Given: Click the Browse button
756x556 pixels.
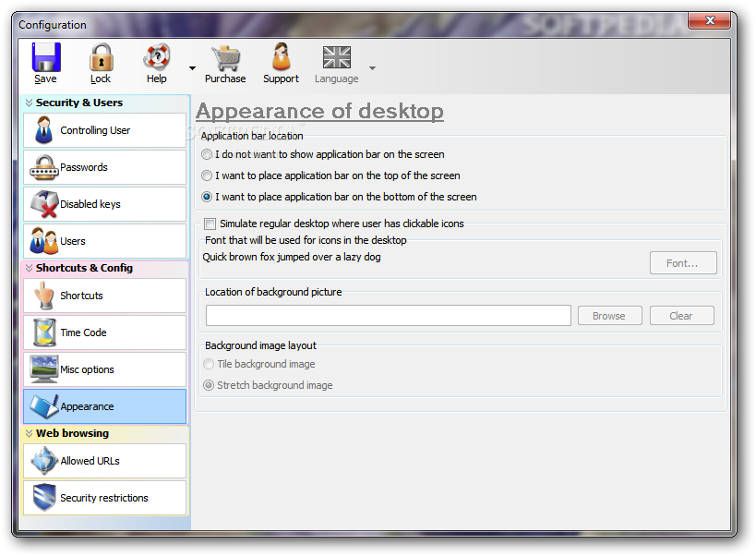Looking at the screenshot, I should coord(609,316).
